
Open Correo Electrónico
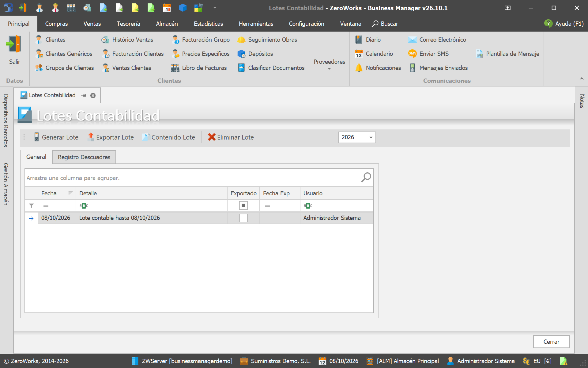click(x=437, y=40)
